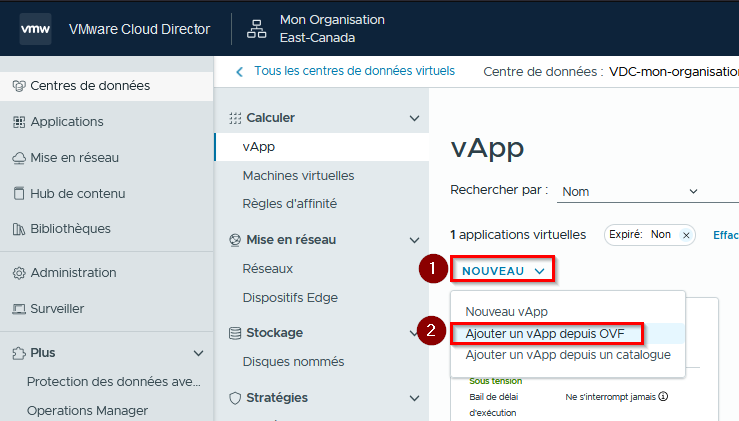The width and height of the screenshot is (739, 421).
Task: Open Disques nommés
Action: click(293, 362)
